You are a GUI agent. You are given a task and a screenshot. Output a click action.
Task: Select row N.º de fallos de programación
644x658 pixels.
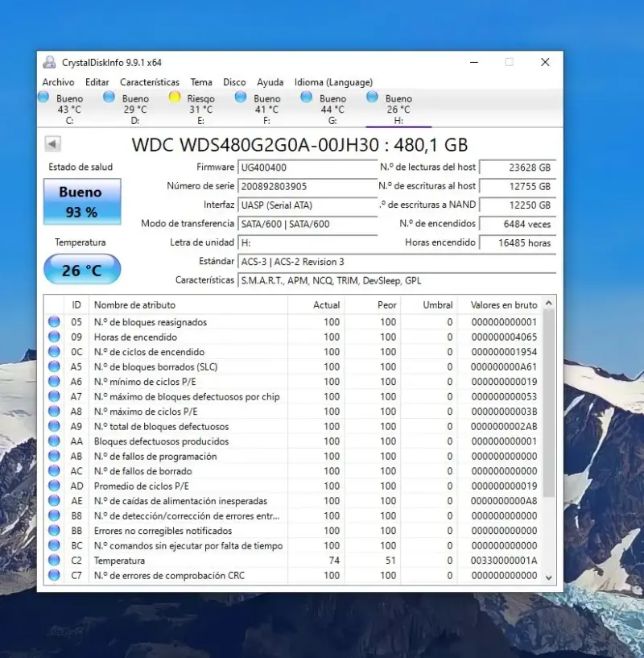tap(293, 456)
